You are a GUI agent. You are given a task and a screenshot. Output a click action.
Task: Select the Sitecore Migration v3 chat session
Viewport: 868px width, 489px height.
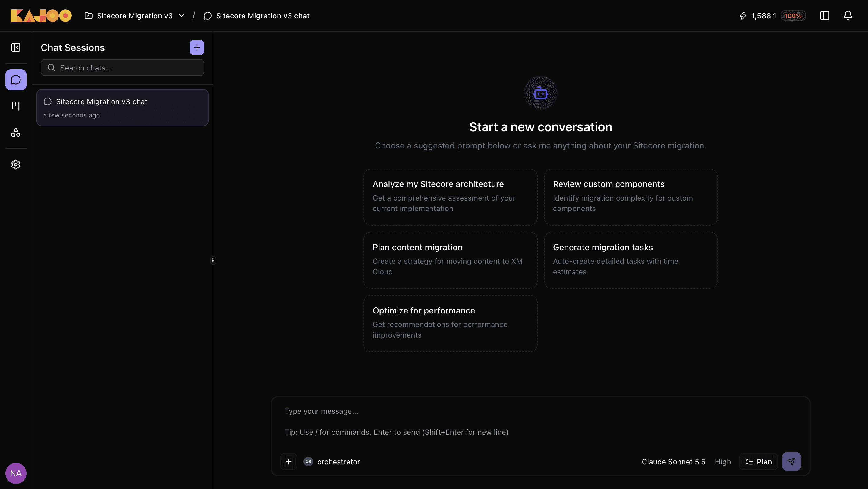(122, 108)
